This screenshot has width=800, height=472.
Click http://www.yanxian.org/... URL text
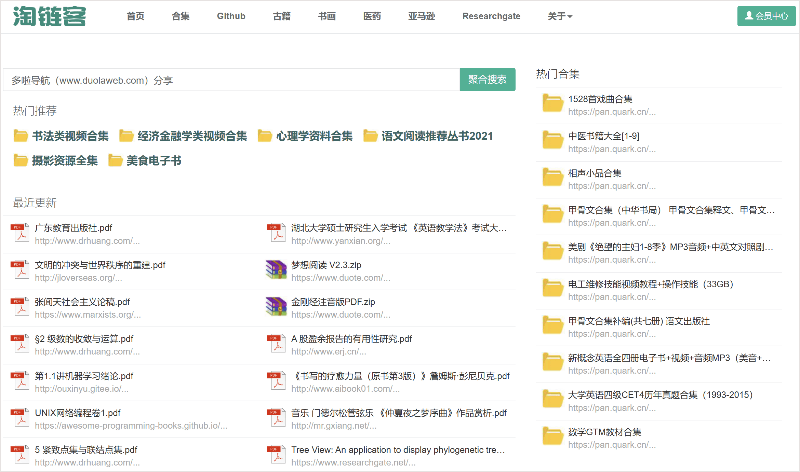click(341, 241)
